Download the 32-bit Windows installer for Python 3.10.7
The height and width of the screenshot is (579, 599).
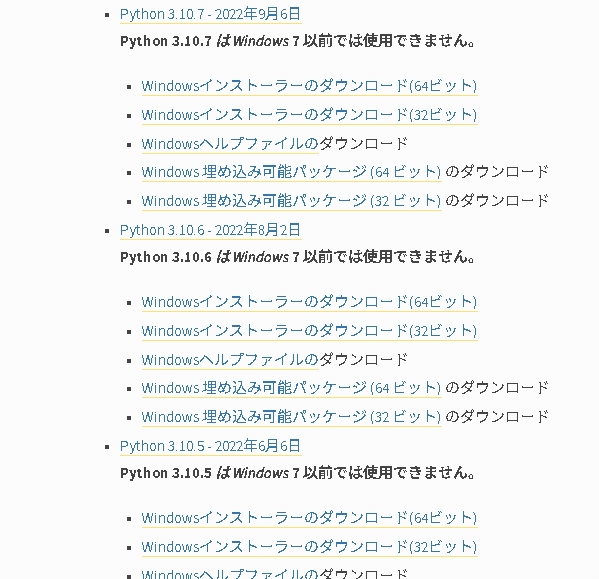(309, 115)
